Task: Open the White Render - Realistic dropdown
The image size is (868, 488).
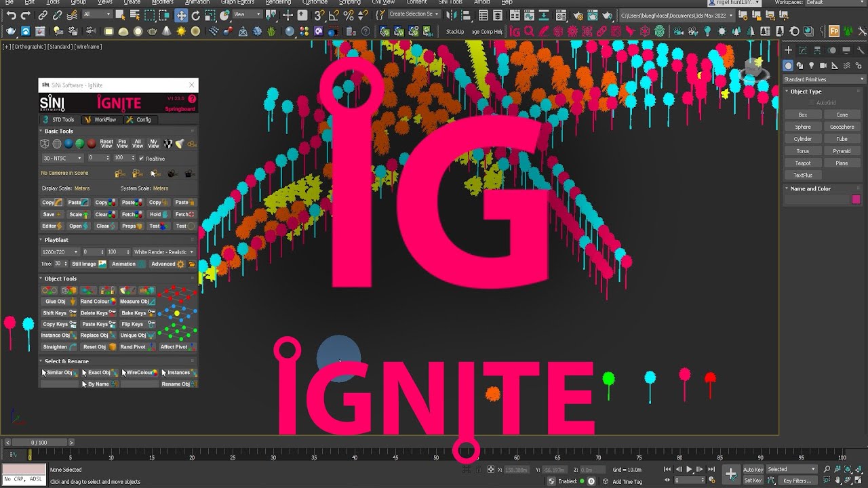Action: [163, 252]
